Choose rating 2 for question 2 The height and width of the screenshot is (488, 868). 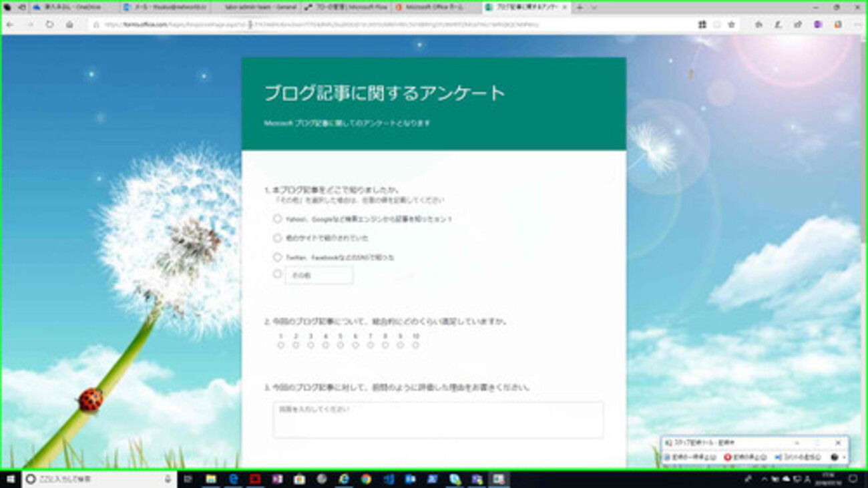(x=296, y=345)
